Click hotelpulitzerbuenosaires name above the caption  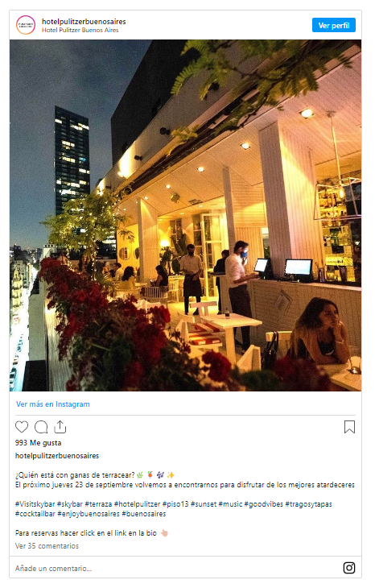pyautogui.click(x=57, y=456)
